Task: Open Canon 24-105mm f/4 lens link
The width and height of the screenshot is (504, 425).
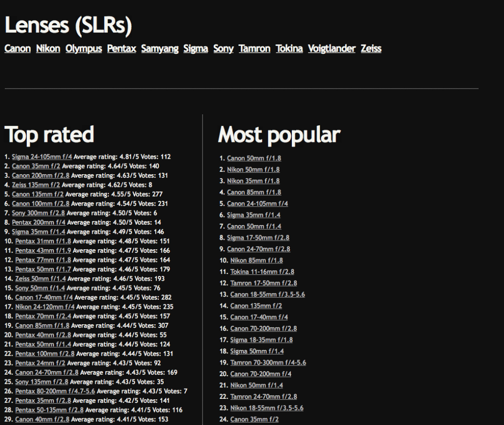Action: click(258, 203)
